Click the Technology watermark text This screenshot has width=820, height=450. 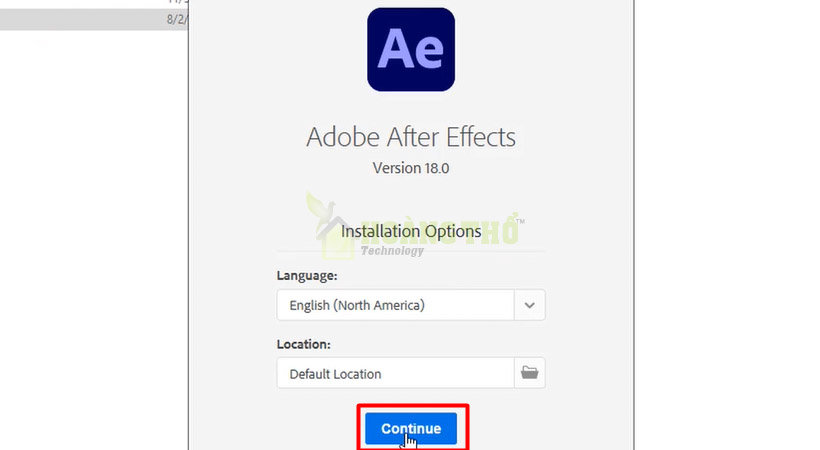[392, 251]
